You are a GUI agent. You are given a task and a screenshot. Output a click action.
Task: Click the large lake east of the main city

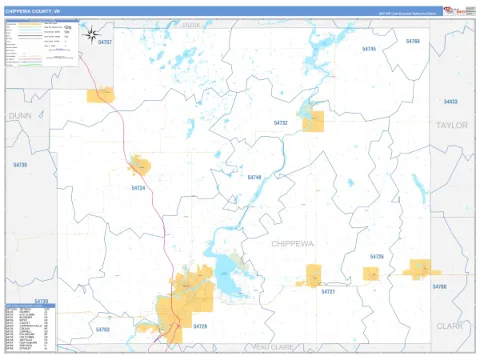(x=227, y=276)
